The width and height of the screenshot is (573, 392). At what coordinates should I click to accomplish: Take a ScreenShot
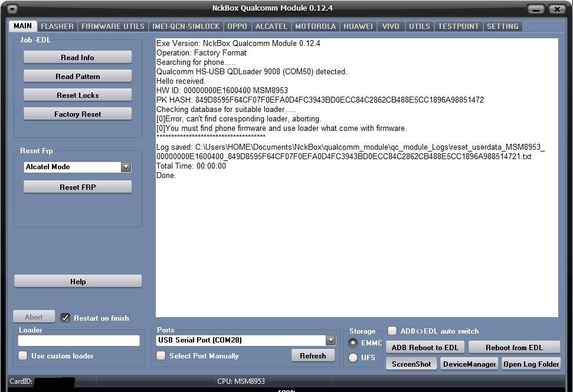click(411, 364)
